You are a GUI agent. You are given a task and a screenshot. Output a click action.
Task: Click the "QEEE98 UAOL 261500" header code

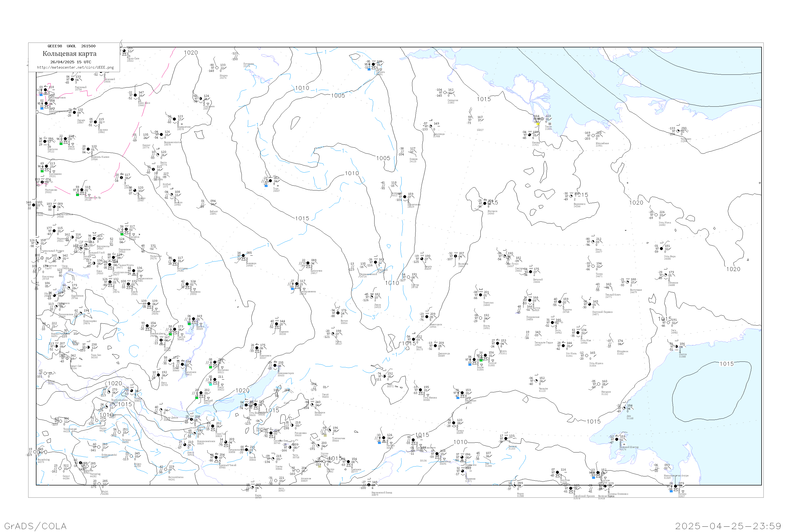tap(72, 46)
